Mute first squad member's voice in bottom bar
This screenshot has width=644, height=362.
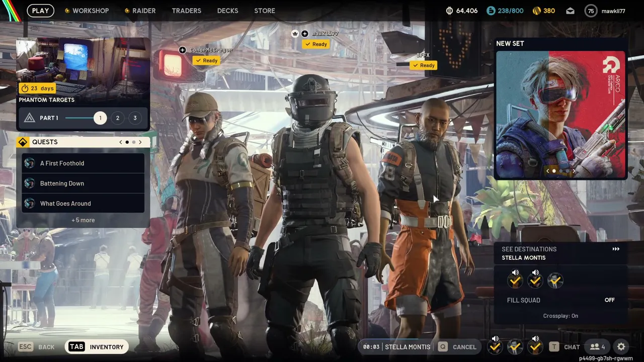point(495,339)
